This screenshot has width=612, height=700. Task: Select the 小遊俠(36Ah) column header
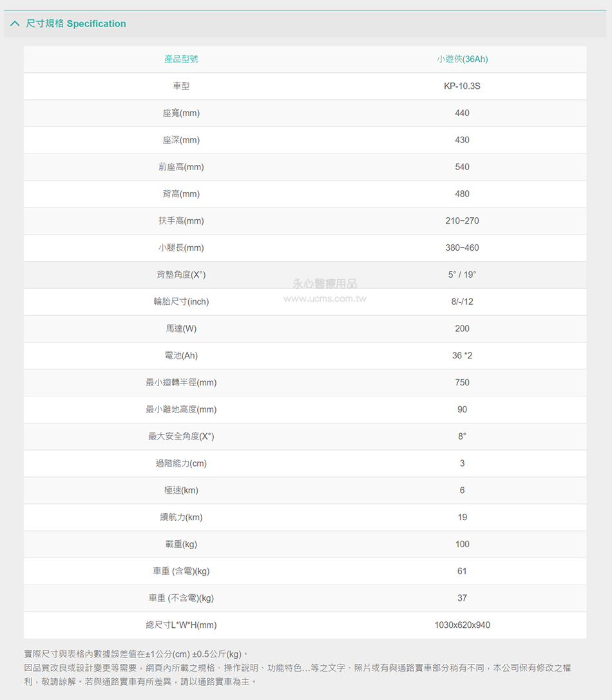[x=462, y=59]
